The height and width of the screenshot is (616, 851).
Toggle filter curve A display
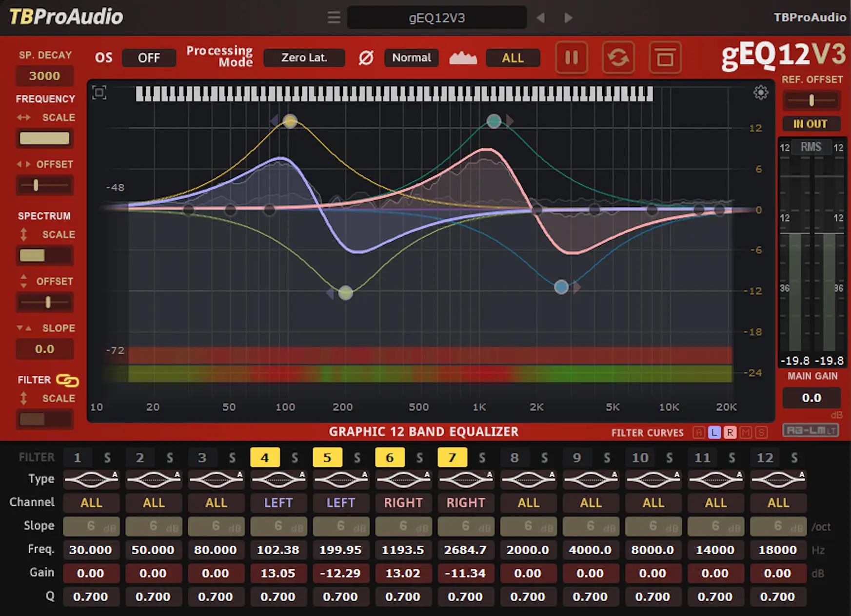point(699,432)
